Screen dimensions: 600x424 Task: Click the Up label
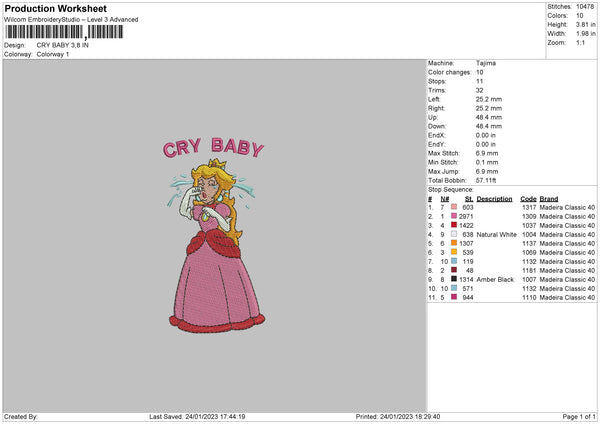click(x=432, y=117)
